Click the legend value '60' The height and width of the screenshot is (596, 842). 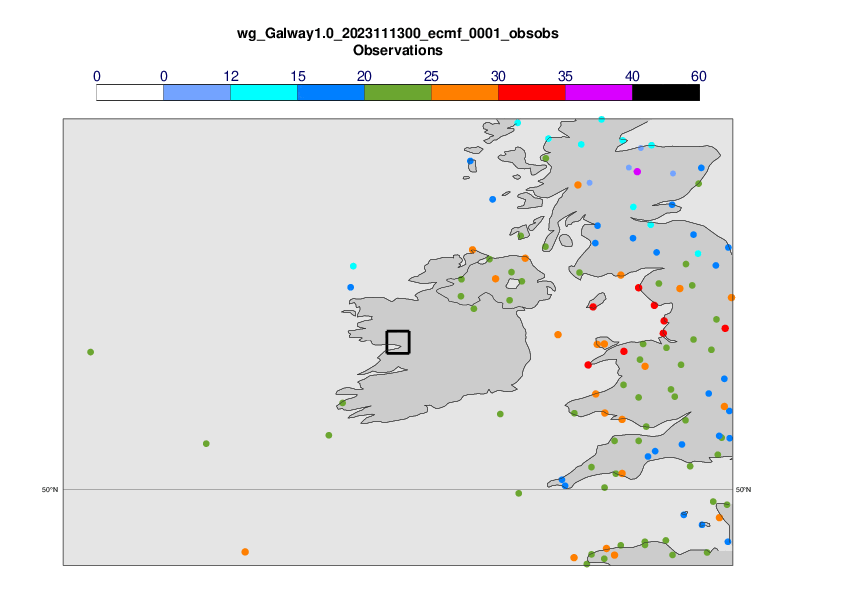coord(699,76)
